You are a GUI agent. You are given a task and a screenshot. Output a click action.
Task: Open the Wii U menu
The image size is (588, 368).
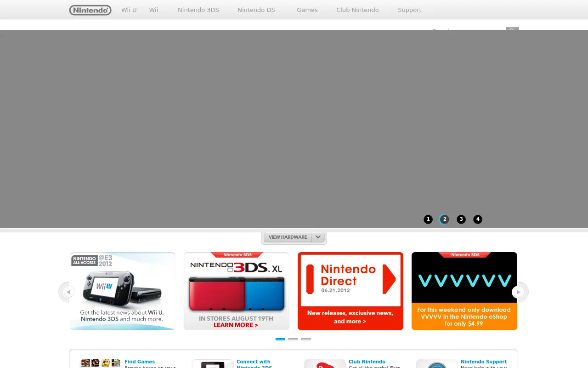point(129,10)
